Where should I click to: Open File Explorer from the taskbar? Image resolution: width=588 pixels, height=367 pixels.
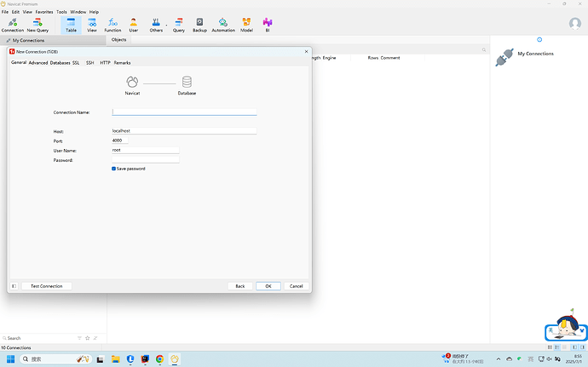(116, 359)
